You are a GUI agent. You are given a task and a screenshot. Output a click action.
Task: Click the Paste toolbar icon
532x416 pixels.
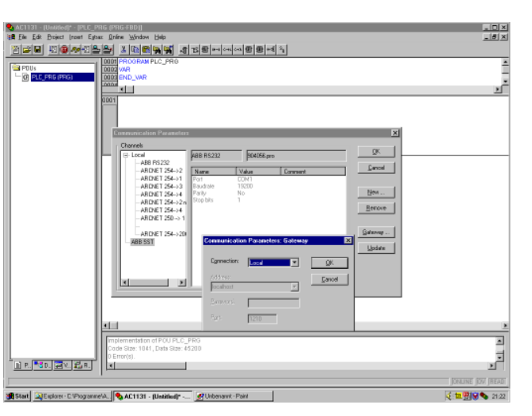pos(146,49)
